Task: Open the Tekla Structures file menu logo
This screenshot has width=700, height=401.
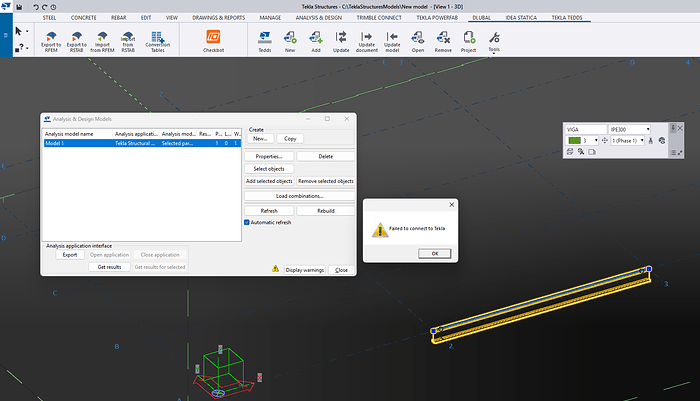Action: click(x=6, y=6)
